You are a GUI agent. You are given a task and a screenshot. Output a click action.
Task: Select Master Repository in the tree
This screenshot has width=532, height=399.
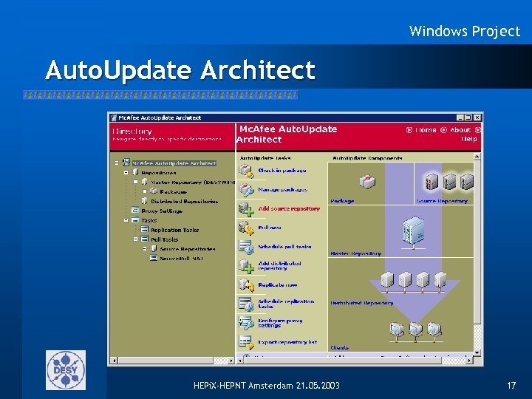(193, 183)
